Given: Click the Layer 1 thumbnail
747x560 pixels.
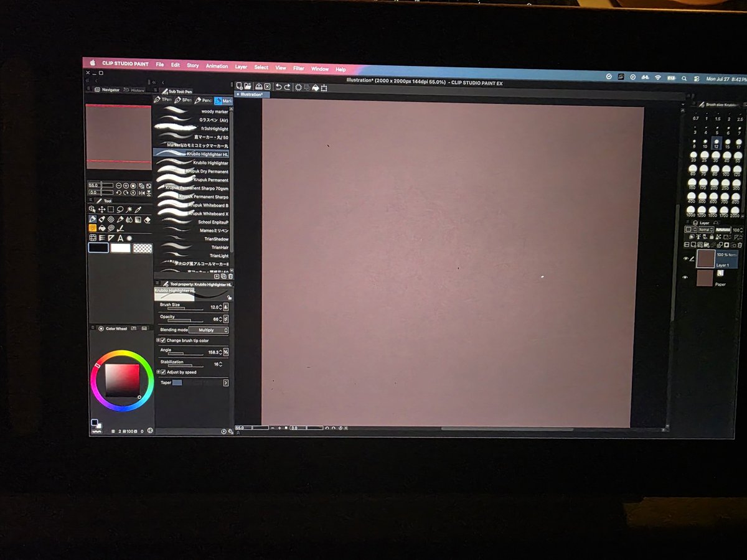Looking at the screenshot, I should pos(706,259).
